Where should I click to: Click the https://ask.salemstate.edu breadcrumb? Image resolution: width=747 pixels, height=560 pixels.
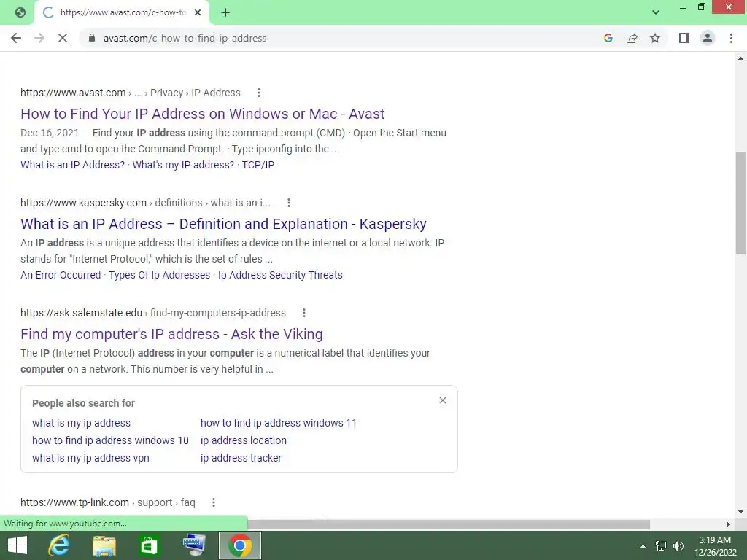82,313
